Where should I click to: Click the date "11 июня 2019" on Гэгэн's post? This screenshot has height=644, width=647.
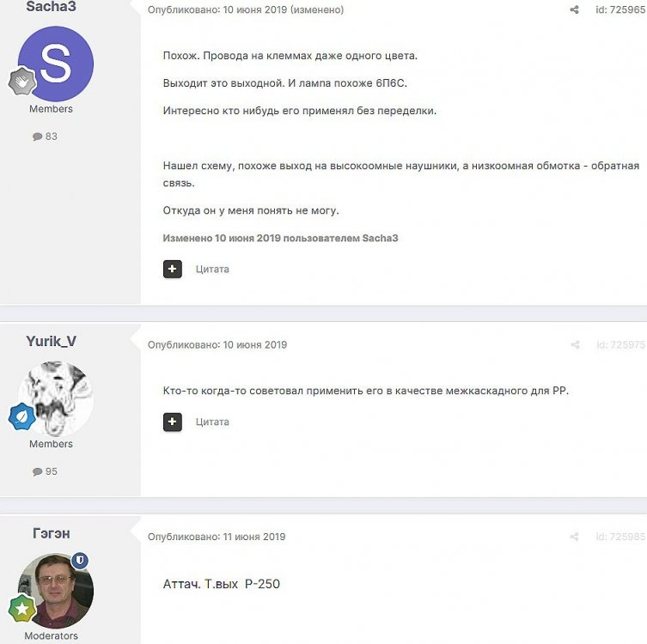point(254,538)
